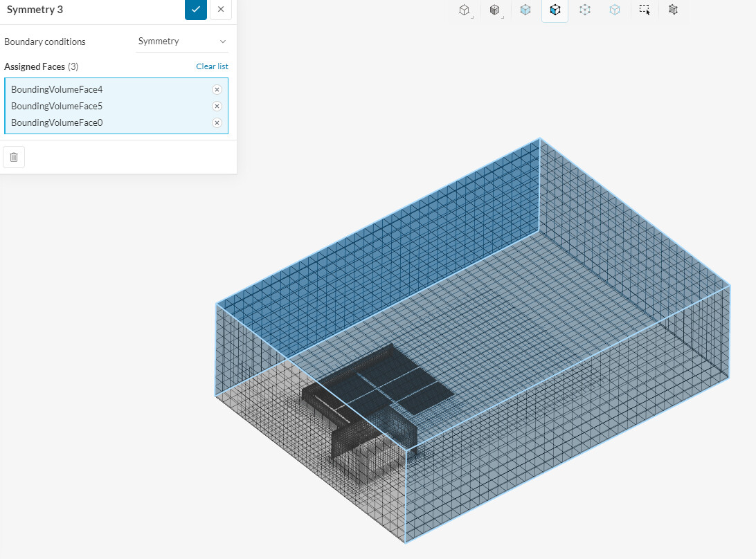Image resolution: width=756 pixels, height=559 pixels.
Task: Cancel editing with the X button
Action: (x=220, y=10)
